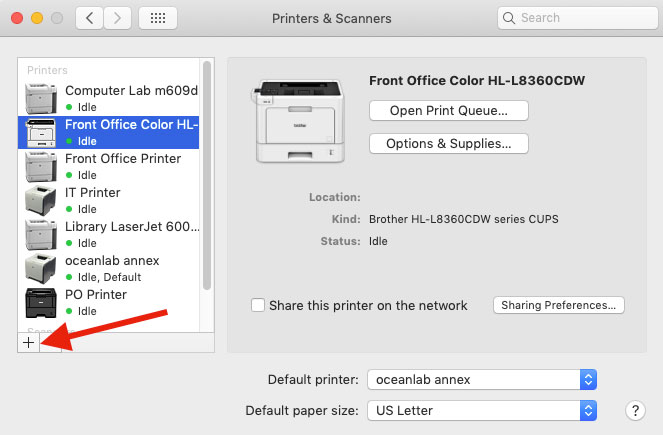Click the Front Office Printer icon
Viewport: 663px width, 435px height.
(x=41, y=166)
